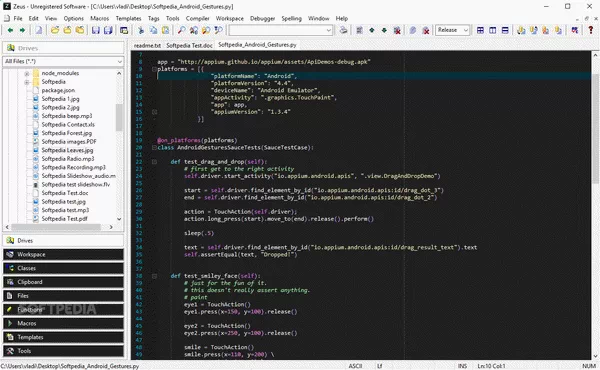
Task: Open the File menu
Action: [x=18, y=18]
